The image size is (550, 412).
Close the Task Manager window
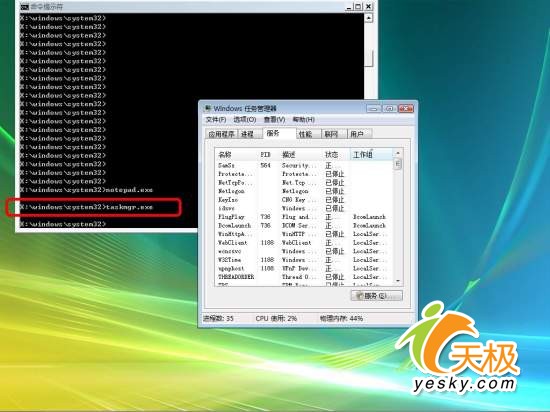click(x=406, y=109)
